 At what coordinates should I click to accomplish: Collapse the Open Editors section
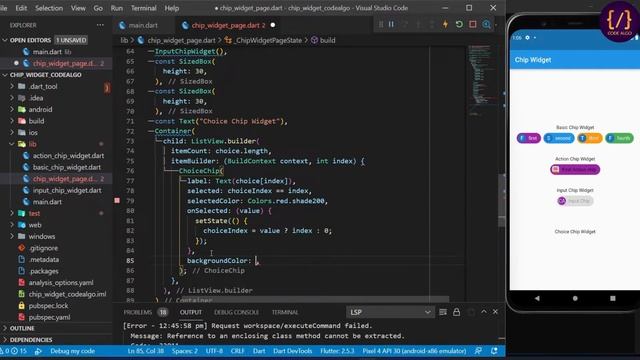click(x=5, y=40)
